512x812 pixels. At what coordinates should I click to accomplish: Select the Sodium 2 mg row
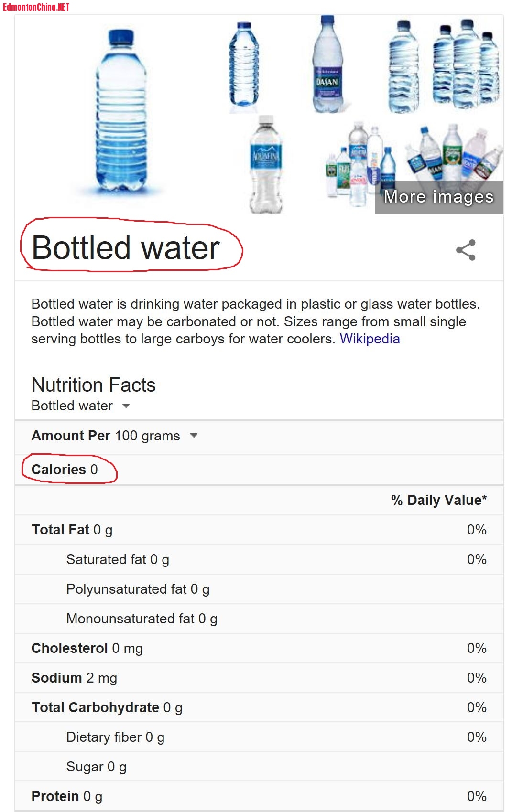pos(74,678)
